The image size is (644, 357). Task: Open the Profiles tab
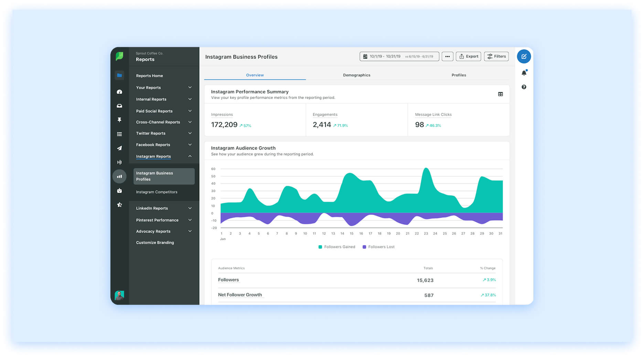[x=459, y=75]
